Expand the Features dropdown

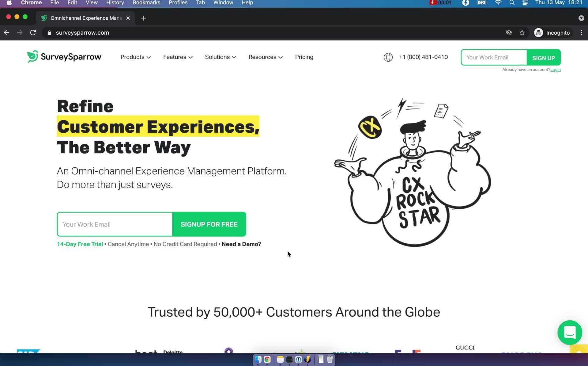point(178,57)
